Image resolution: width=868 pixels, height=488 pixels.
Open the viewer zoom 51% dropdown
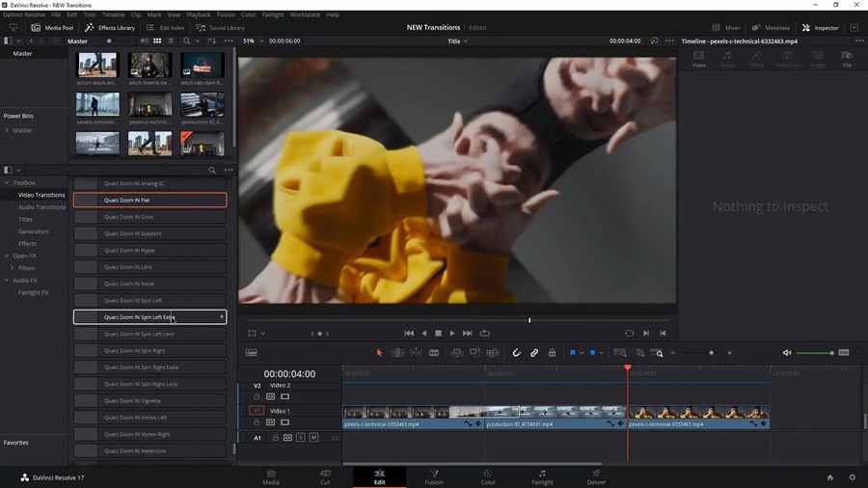point(251,41)
